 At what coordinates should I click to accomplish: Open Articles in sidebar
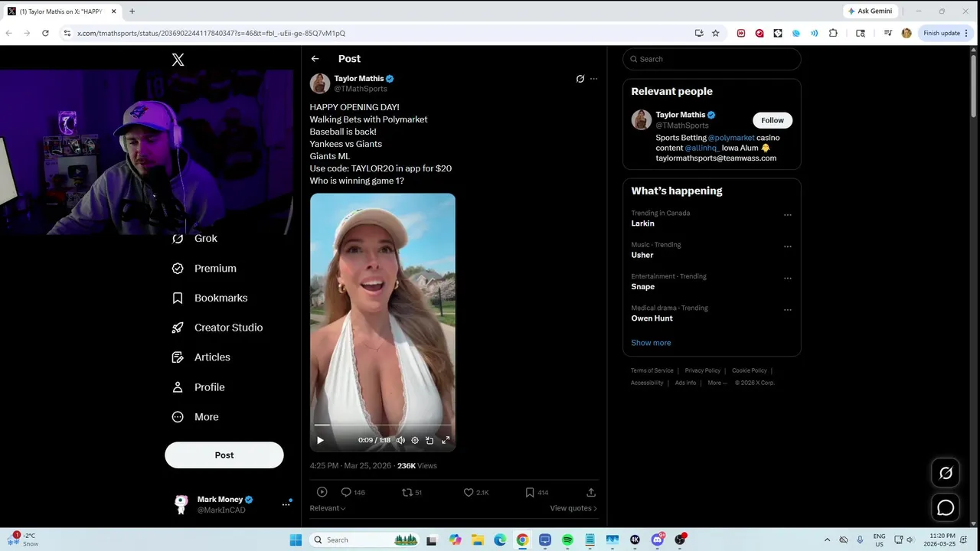click(x=201, y=357)
